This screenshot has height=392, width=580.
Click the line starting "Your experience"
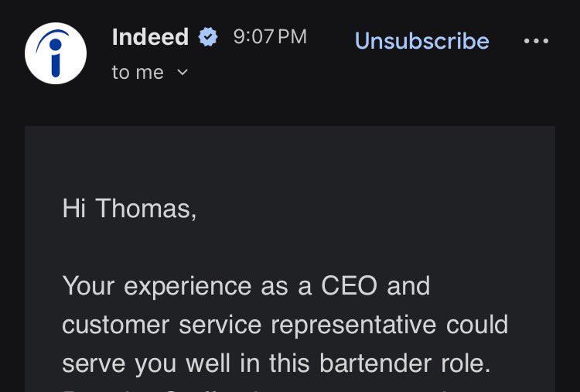pos(245,286)
